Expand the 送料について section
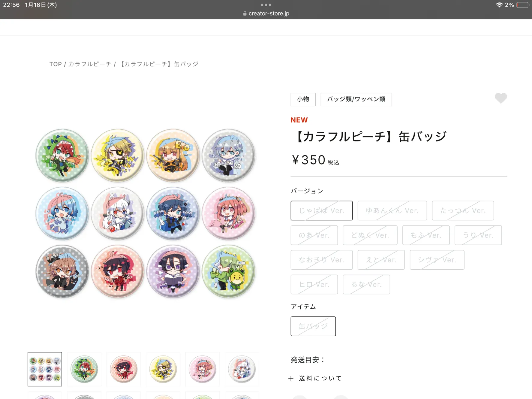The height and width of the screenshot is (399, 532). (315, 378)
